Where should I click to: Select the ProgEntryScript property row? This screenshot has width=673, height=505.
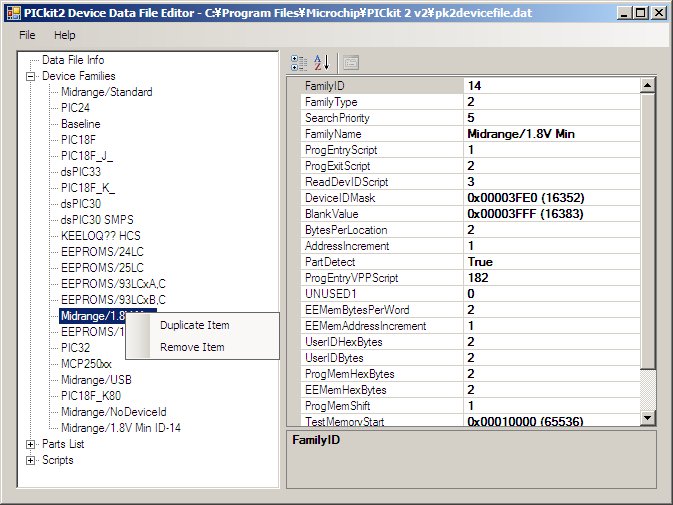(x=470, y=150)
